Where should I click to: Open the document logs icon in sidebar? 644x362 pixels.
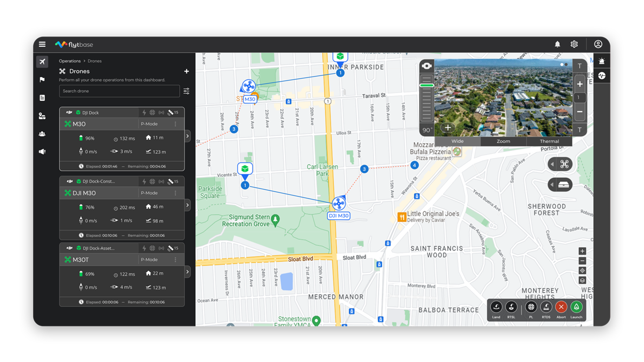(42, 98)
